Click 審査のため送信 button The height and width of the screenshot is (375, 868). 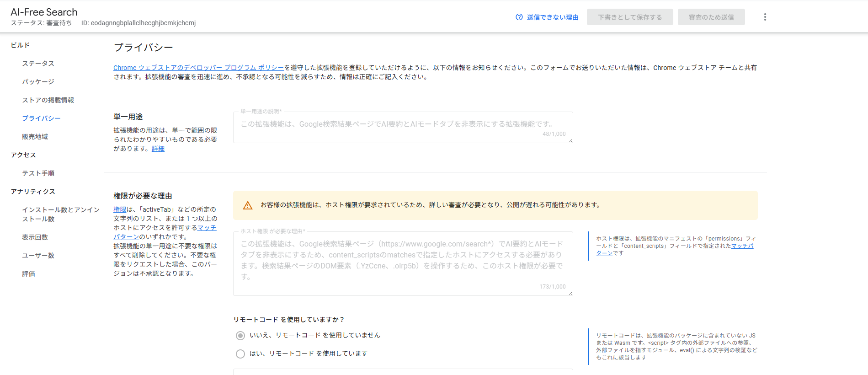[x=711, y=17]
